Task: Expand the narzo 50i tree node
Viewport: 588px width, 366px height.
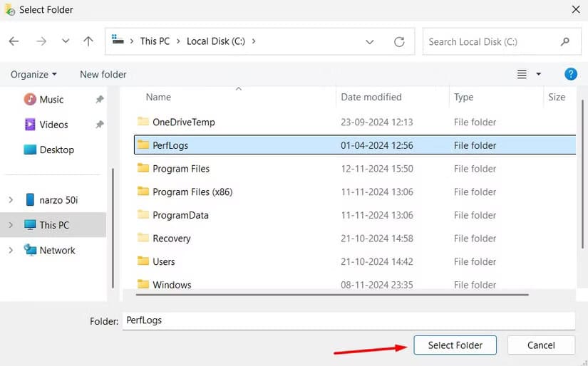Action: (11, 200)
